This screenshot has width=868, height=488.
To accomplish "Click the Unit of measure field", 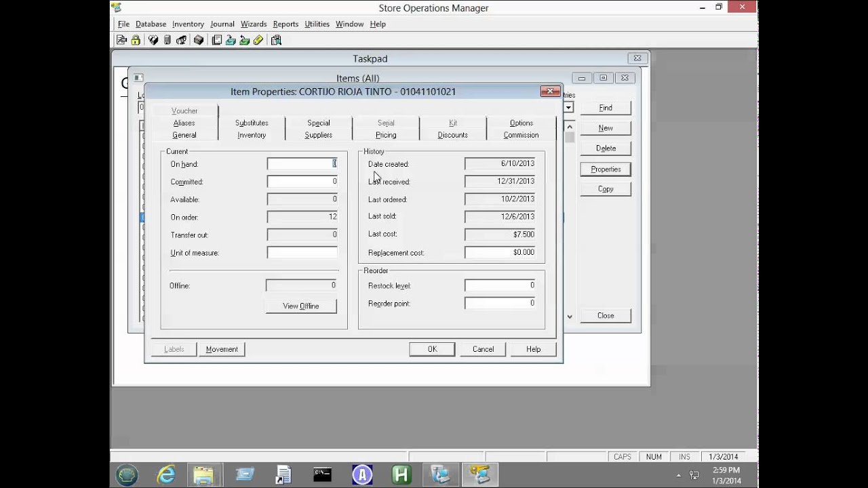I will [302, 252].
